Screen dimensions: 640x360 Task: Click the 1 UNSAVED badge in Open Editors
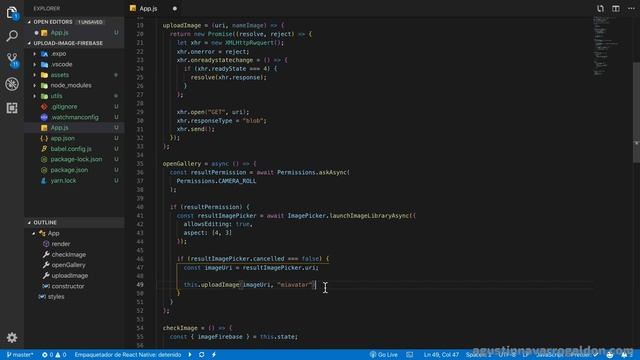90,22
